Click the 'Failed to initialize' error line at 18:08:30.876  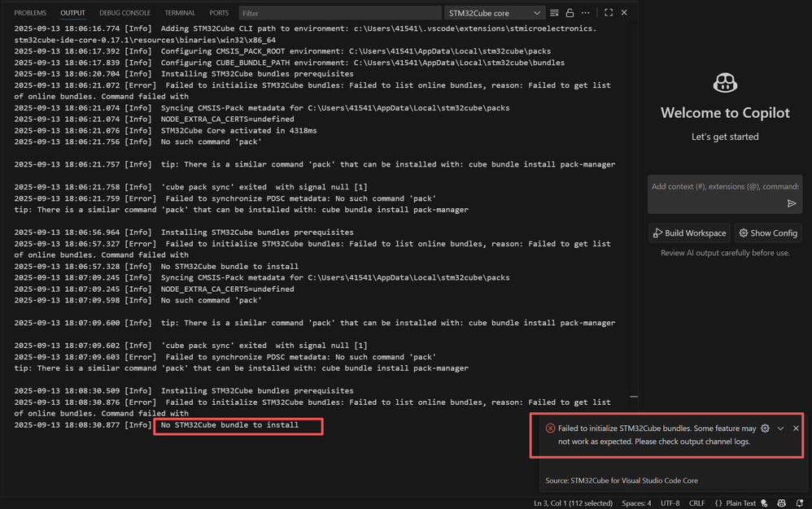(x=312, y=407)
